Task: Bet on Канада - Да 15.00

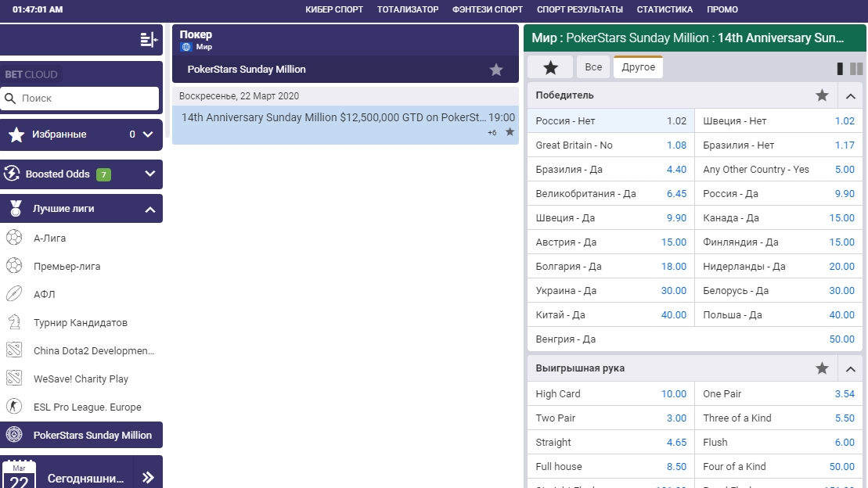Action: point(778,218)
